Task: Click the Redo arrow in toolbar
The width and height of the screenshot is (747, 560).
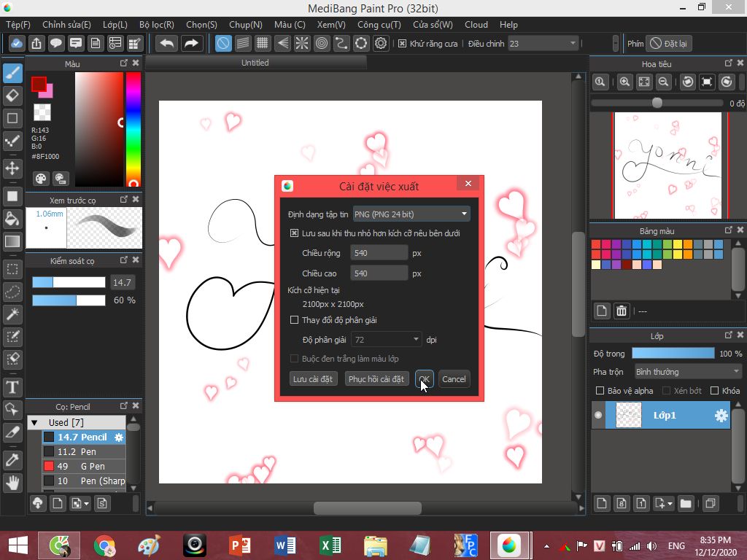Action: 192,43
